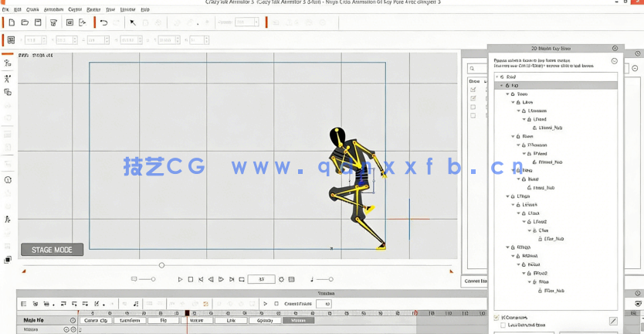Collapse the LThigh branch arrow
This screenshot has width=644, height=334.
[x=507, y=196]
